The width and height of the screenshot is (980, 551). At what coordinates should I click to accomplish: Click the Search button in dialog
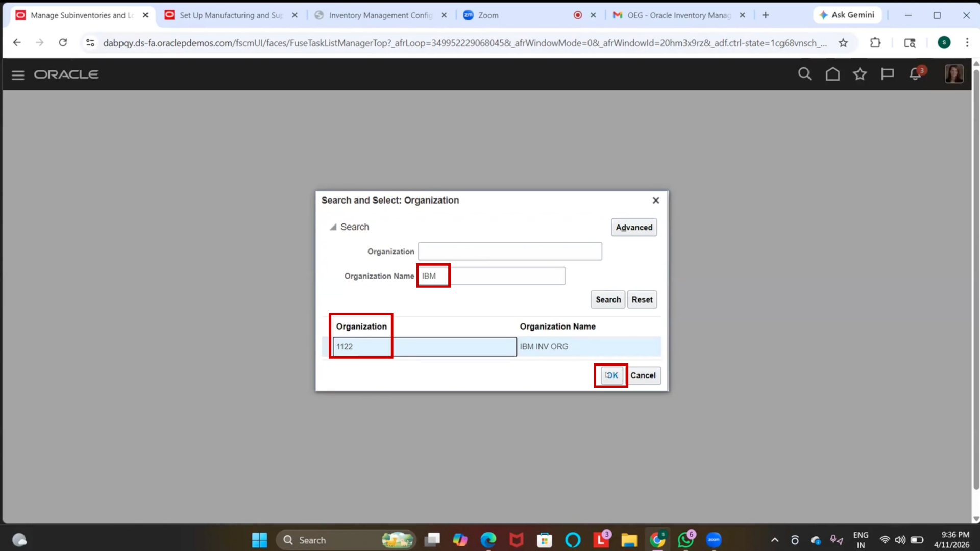click(608, 299)
